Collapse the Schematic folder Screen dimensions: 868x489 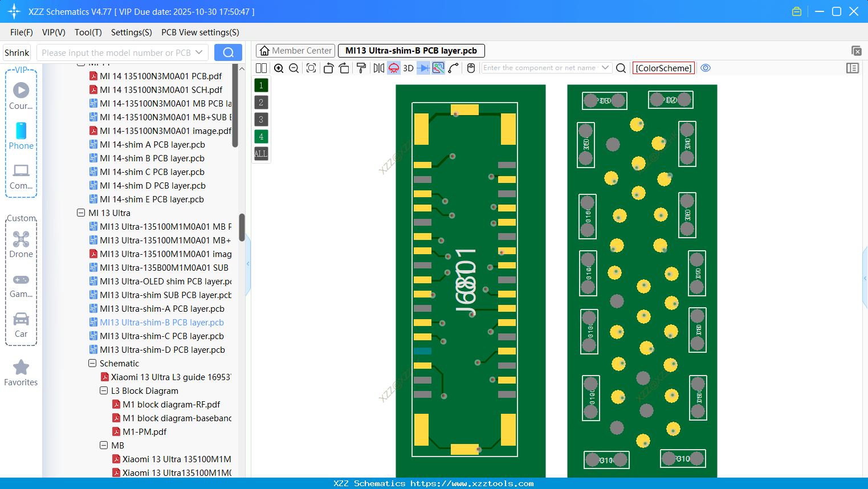pyautogui.click(x=92, y=363)
